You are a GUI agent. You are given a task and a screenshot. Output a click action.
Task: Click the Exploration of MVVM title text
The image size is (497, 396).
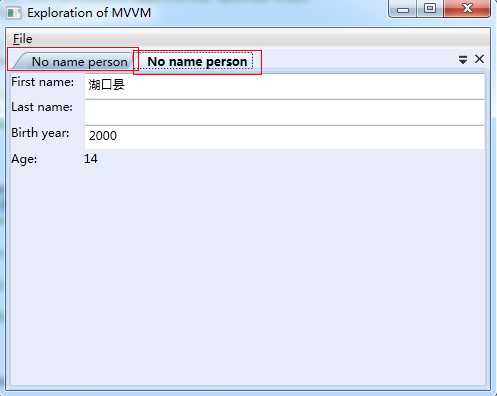pyautogui.click(x=89, y=13)
